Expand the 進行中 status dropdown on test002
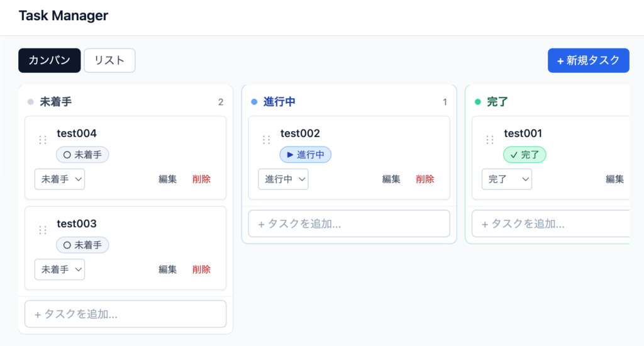The height and width of the screenshot is (346, 644). (x=283, y=179)
